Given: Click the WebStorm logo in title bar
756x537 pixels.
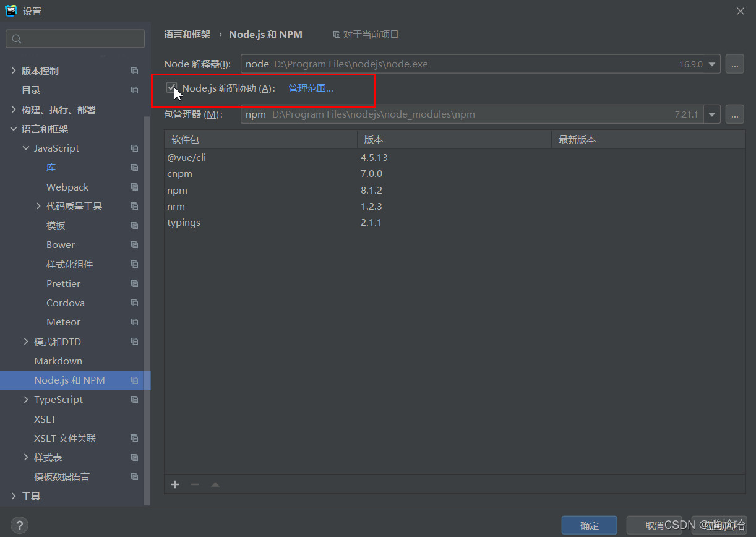Looking at the screenshot, I should [x=11, y=11].
